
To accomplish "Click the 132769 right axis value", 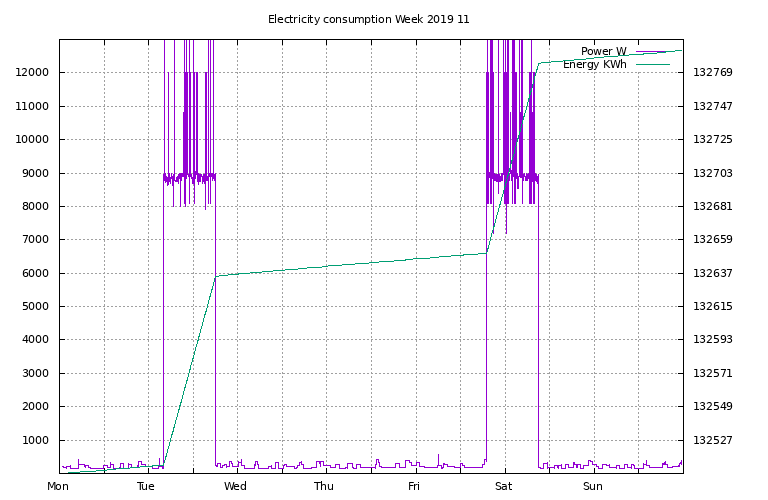I will click(713, 72).
